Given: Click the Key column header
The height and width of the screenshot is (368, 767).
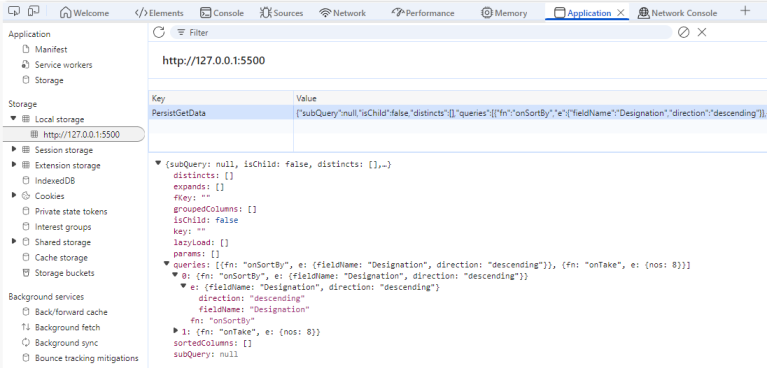Looking at the screenshot, I should (x=221, y=98).
